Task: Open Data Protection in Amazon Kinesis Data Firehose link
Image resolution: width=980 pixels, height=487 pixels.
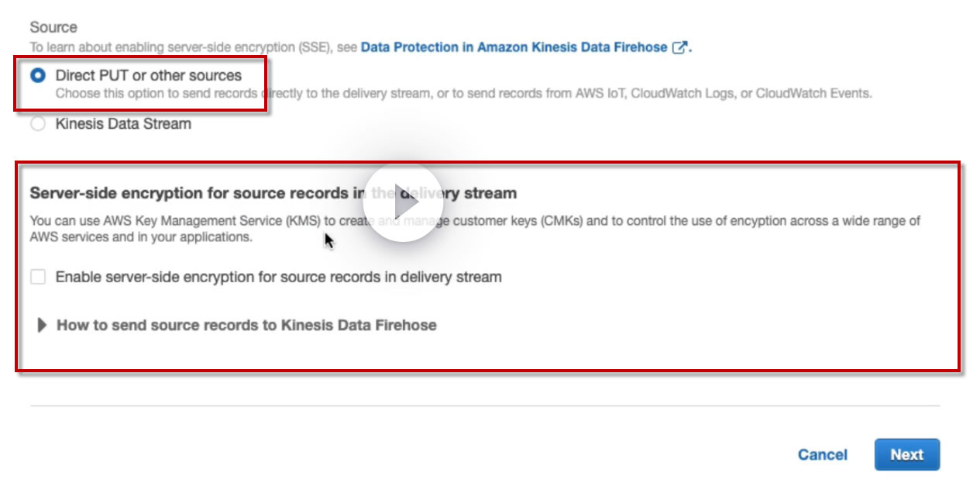Action: 514,47
